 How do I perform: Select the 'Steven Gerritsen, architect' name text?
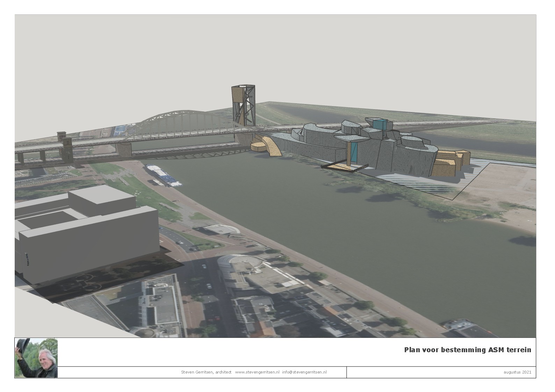(x=206, y=372)
